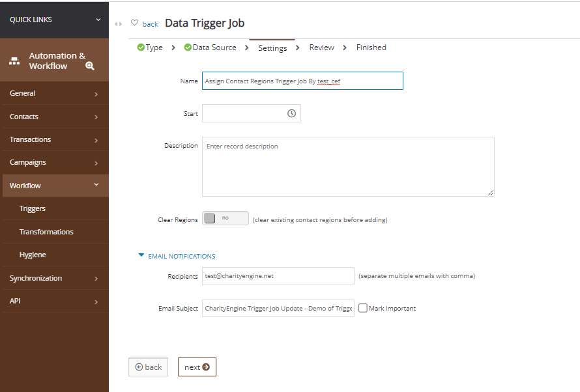The height and width of the screenshot is (392, 580).
Task: Click the sidebar collapse arrows icon
Action: coord(118,24)
